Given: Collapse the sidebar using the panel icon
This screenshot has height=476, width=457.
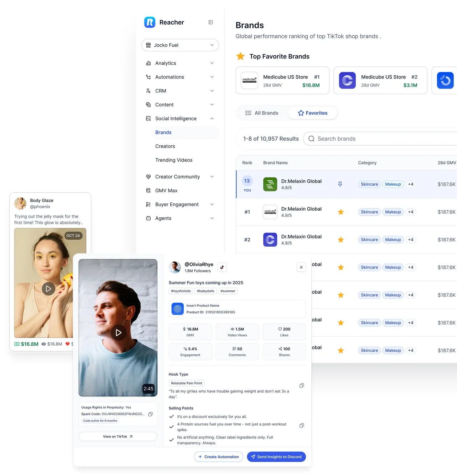Looking at the screenshot, I should (x=211, y=22).
